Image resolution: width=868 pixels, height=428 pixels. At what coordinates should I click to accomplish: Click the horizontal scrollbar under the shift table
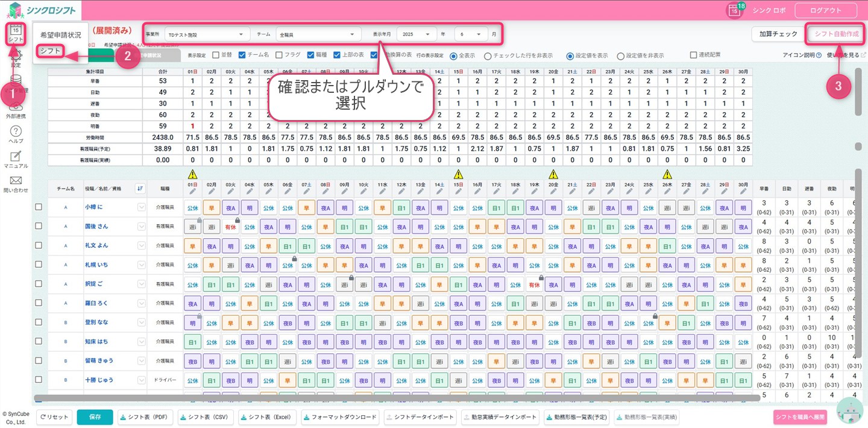coord(397,398)
